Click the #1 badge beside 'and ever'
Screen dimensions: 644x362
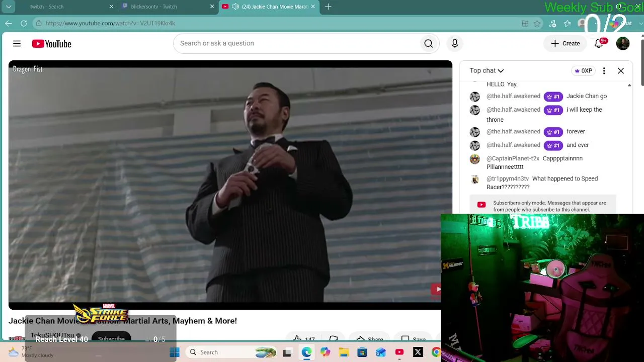553,145
